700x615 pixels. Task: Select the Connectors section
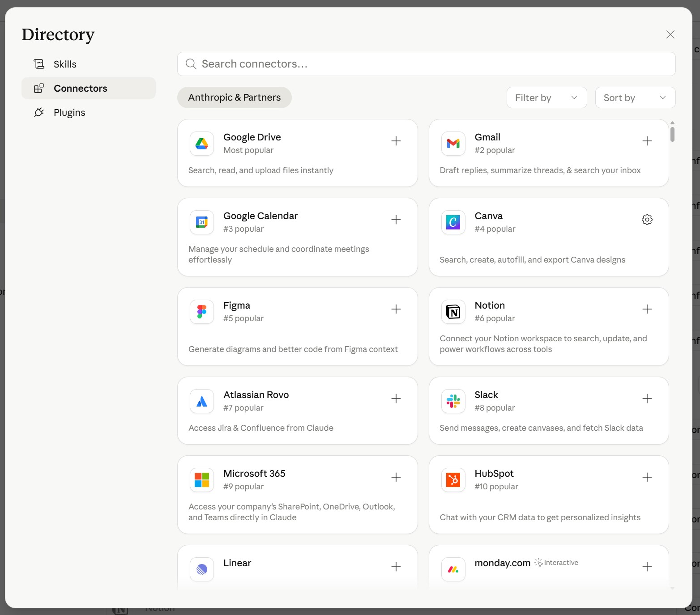coord(89,88)
